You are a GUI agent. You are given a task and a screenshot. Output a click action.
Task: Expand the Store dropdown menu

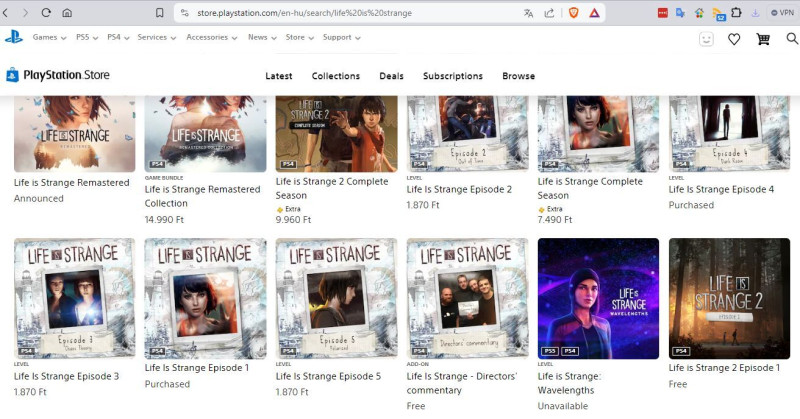click(x=299, y=37)
